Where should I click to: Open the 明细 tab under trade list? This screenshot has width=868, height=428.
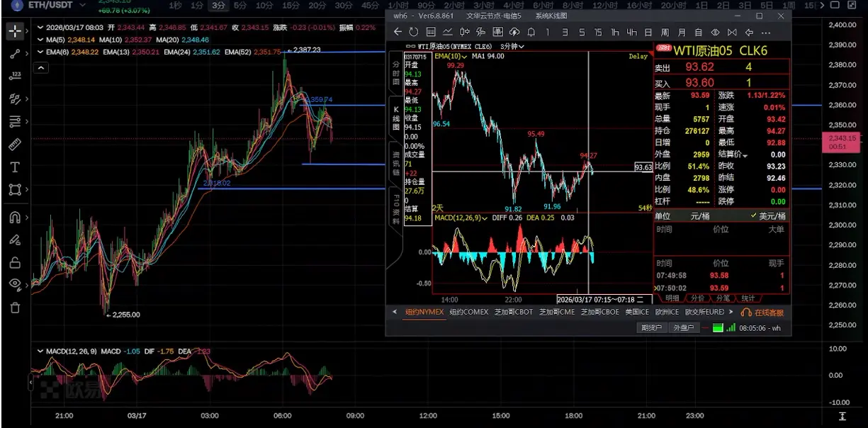(x=672, y=298)
